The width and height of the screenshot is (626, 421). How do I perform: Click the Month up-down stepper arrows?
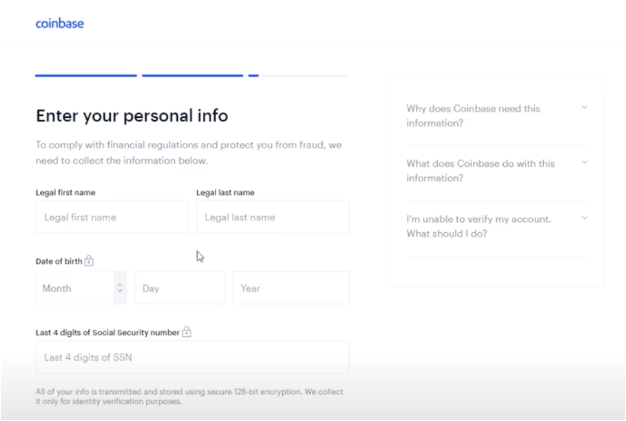pyautogui.click(x=120, y=288)
